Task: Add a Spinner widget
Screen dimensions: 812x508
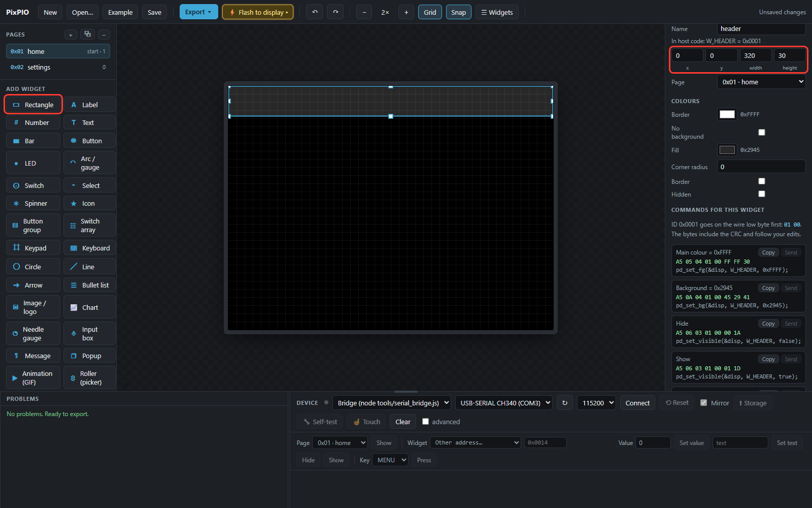Action: [33, 203]
